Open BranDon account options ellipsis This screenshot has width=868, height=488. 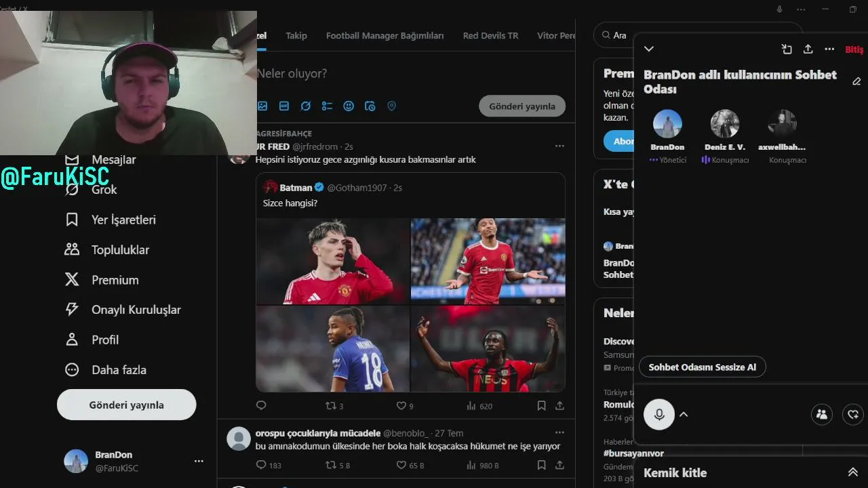[199, 461]
